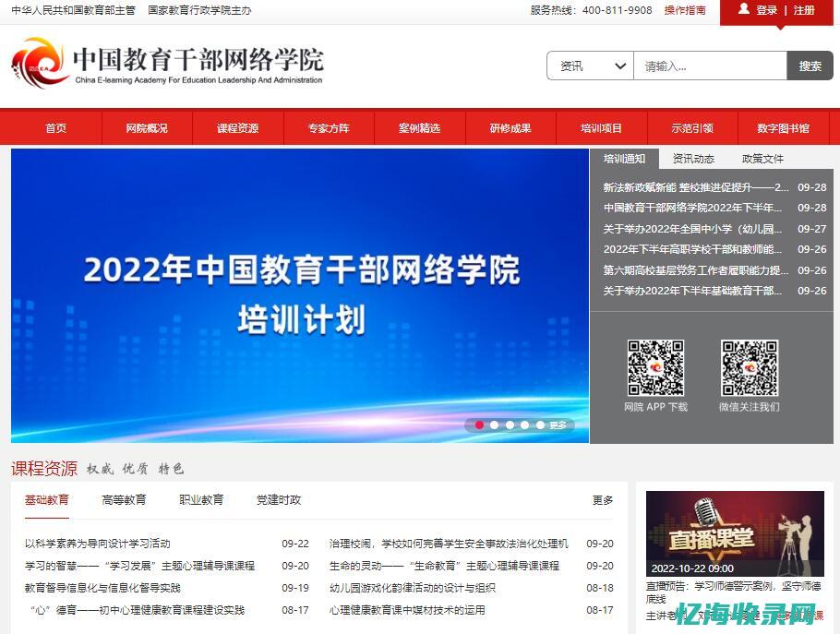Open course 教育督导信息化与信息化督导实践
Viewport: 840px width, 634px height.
pos(102,588)
